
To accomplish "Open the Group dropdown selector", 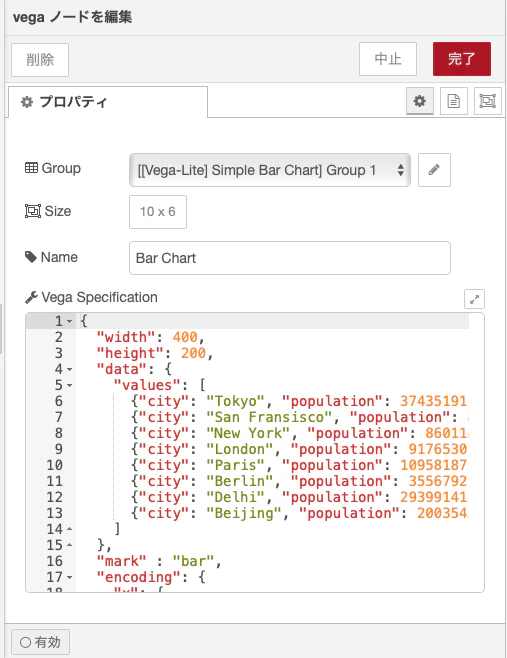I will [x=270, y=170].
